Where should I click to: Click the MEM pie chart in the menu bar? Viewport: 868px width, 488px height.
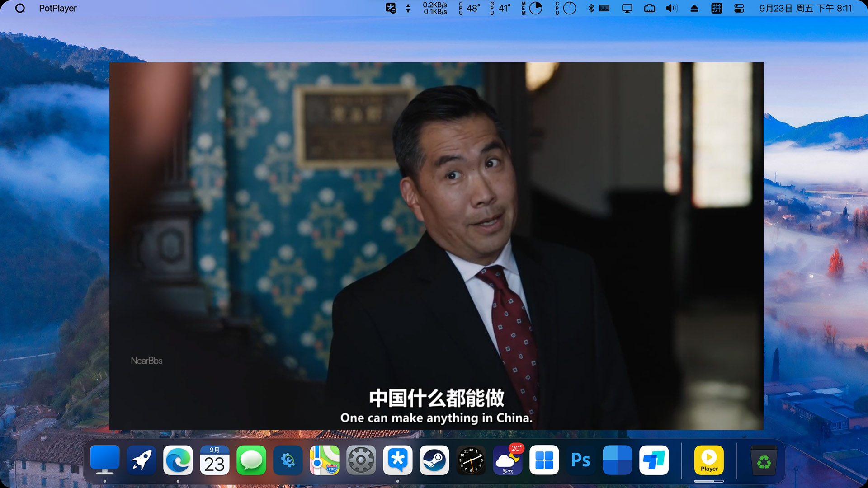(x=536, y=8)
